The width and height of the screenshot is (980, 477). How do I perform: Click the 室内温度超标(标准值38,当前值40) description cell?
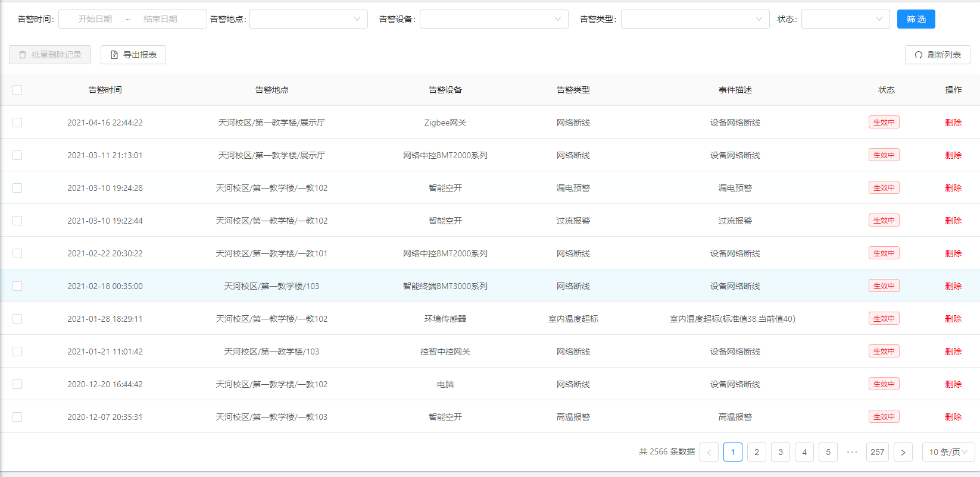point(733,319)
